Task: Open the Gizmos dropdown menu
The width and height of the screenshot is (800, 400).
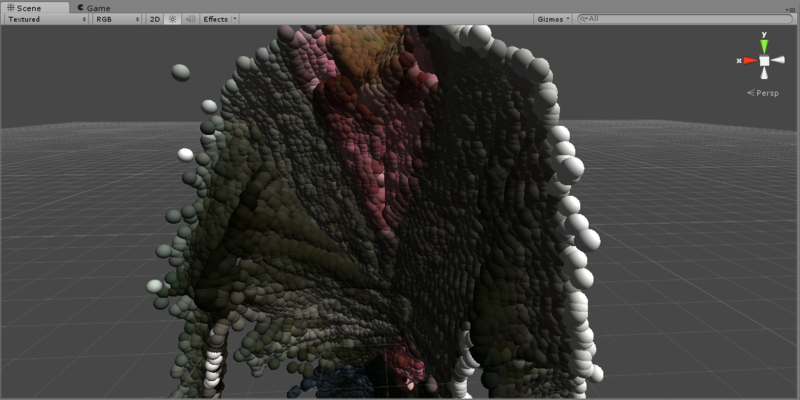Action: pos(554,19)
